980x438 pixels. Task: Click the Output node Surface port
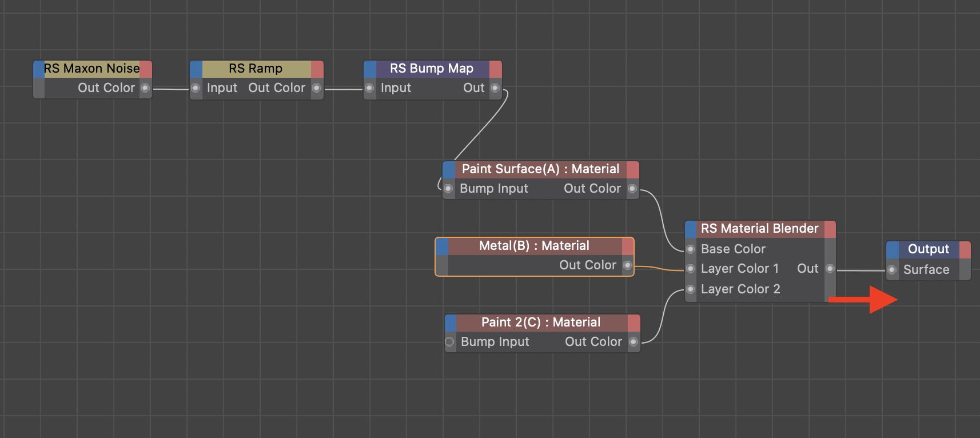coord(892,270)
